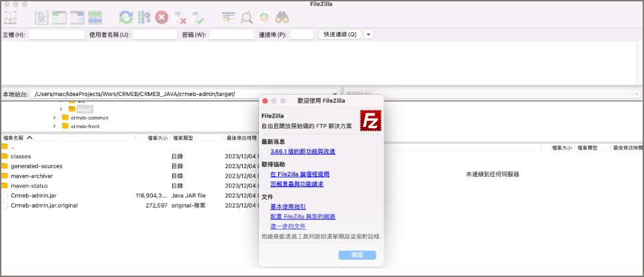Select the Crmeb-admin.jar file

[32, 196]
